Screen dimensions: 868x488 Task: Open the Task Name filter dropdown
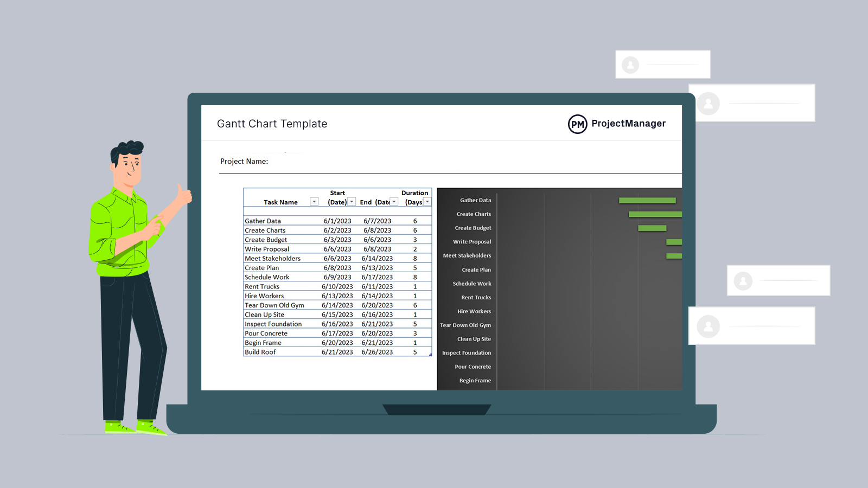tap(314, 202)
